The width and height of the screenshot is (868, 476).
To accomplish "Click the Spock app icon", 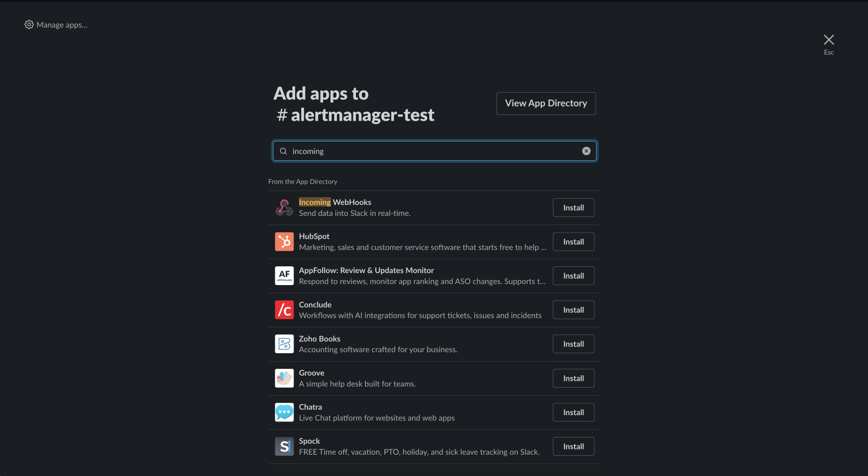I will pyautogui.click(x=284, y=446).
